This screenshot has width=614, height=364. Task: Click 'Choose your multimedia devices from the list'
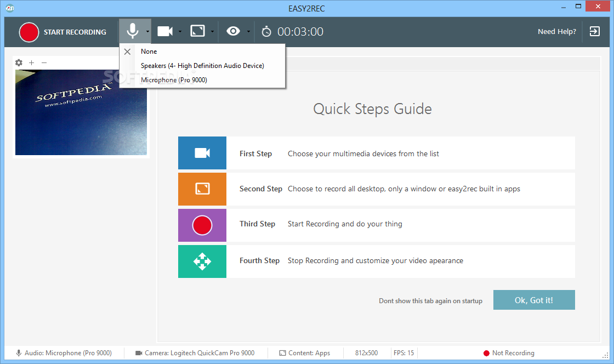(363, 154)
